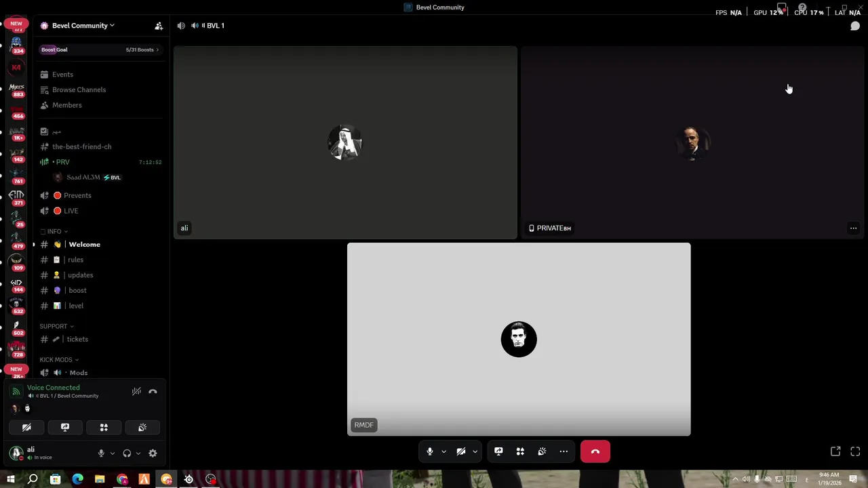Deafen audio with the headphones icon
The image size is (868, 488).
click(x=127, y=453)
